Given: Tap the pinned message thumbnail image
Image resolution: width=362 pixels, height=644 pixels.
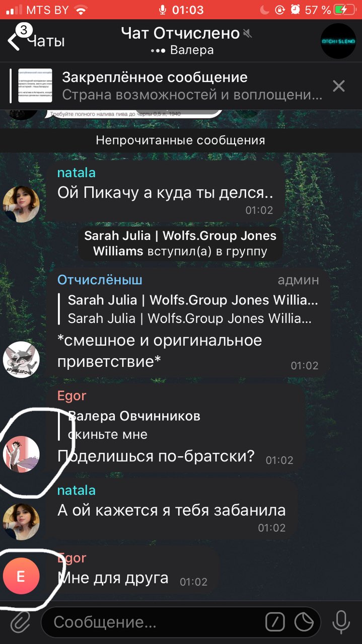Looking at the screenshot, I should coord(35,86).
